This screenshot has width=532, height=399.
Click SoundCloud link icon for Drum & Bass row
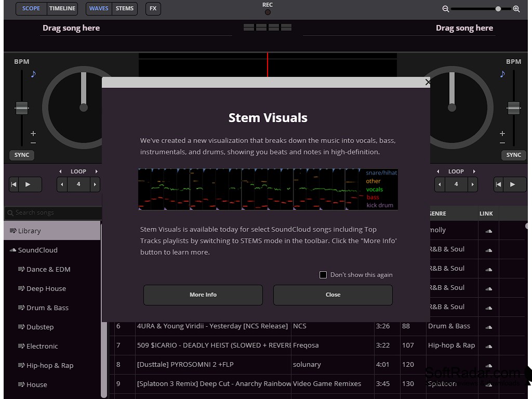coord(488,326)
